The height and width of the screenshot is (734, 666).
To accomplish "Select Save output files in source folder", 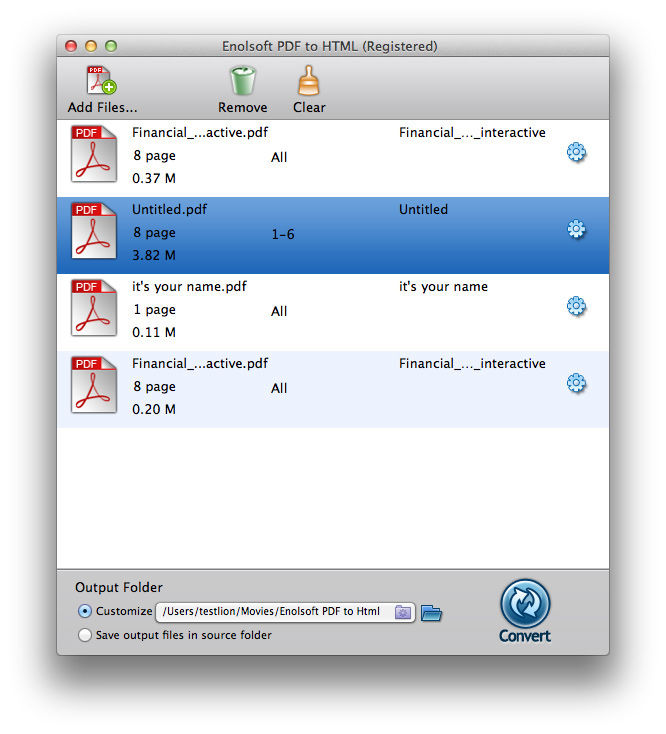I will pyautogui.click(x=85, y=635).
